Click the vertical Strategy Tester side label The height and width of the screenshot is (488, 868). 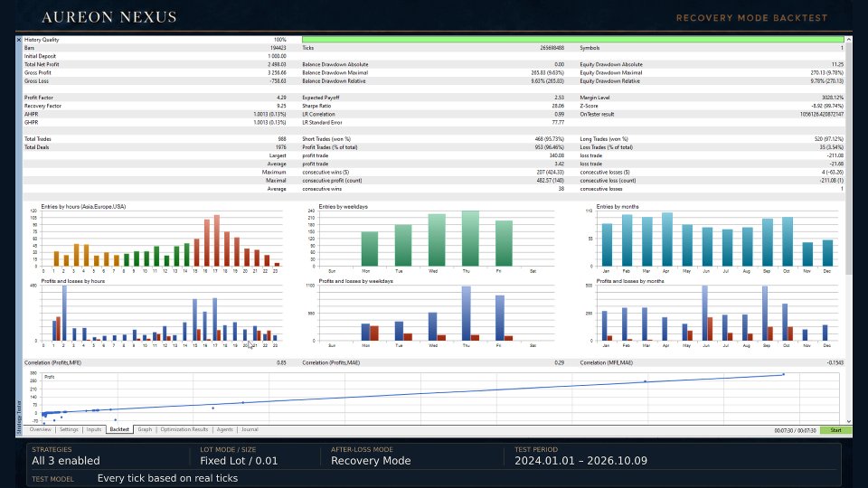point(19,418)
